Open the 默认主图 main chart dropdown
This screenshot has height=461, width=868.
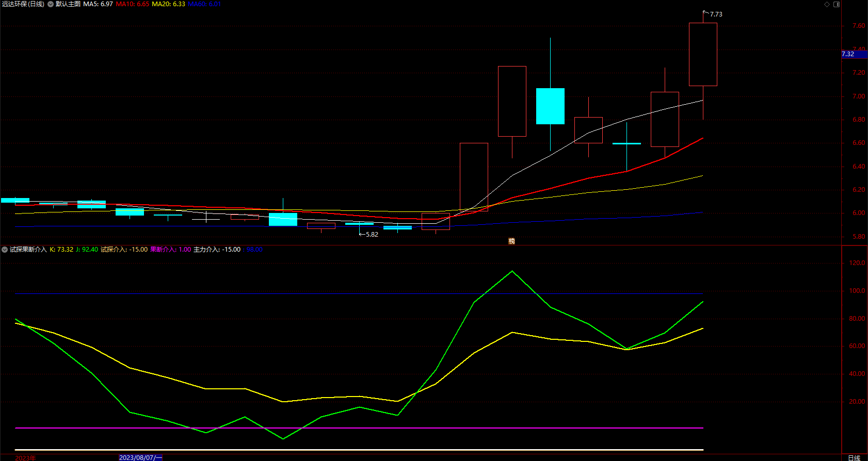(51, 4)
